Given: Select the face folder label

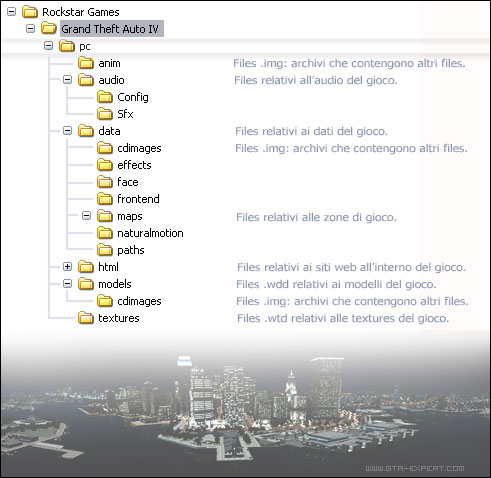Looking at the screenshot, I should click(128, 182).
